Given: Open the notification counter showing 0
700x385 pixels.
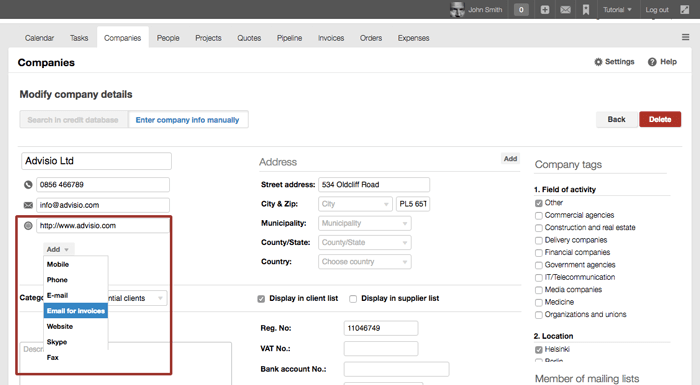Looking at the screenshot, I should pyautogui.click(x=521, y=9).
